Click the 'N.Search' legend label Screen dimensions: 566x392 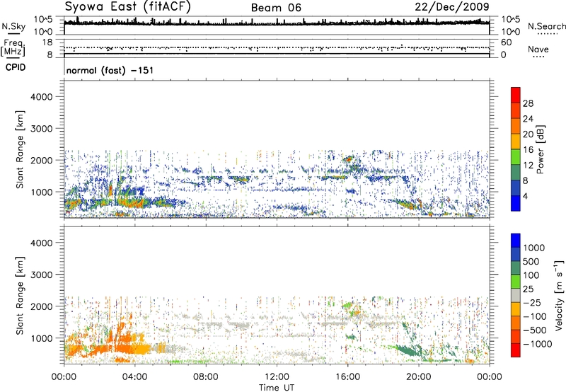546,26
